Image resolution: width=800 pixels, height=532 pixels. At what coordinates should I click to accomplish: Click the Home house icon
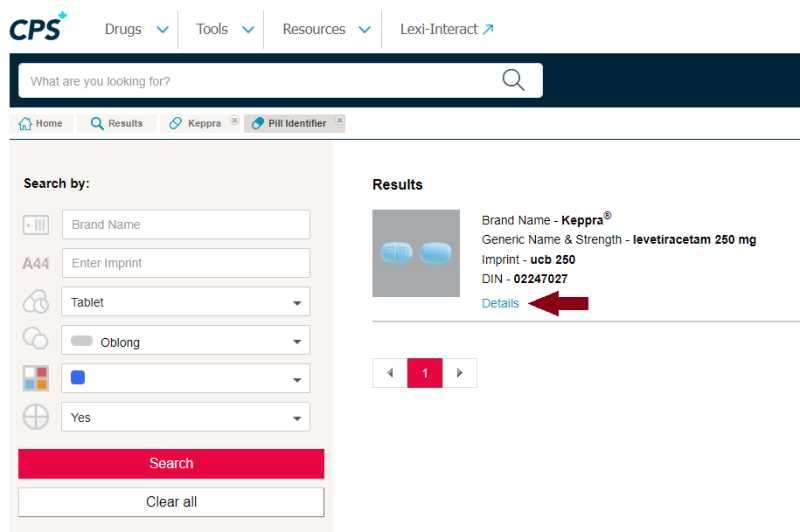coord(25,123)
